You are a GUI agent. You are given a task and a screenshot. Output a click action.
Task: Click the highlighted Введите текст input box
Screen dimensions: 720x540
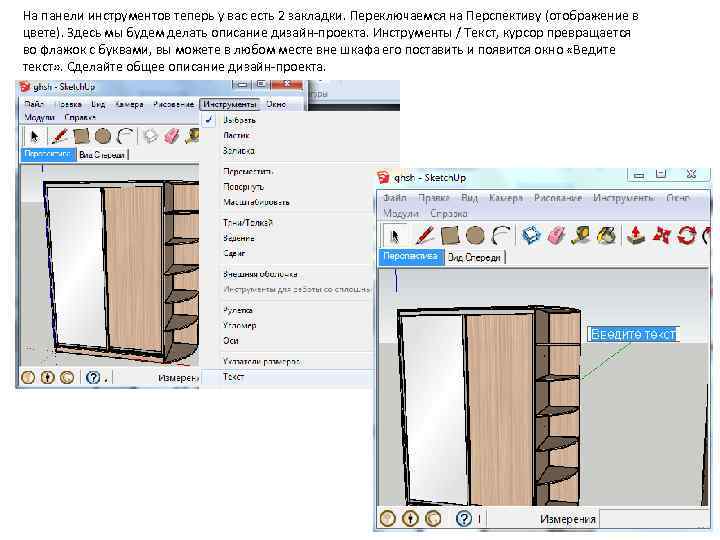pos(633,334)
